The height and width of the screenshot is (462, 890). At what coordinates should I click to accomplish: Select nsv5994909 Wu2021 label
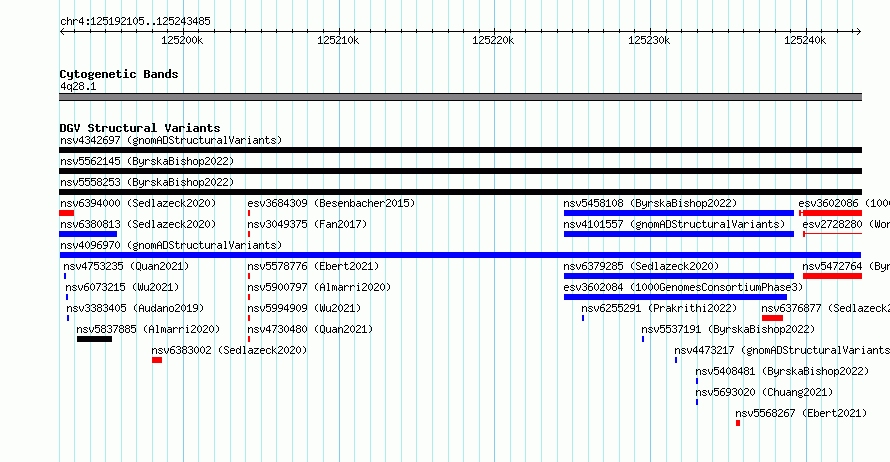[x=304, y=308]
